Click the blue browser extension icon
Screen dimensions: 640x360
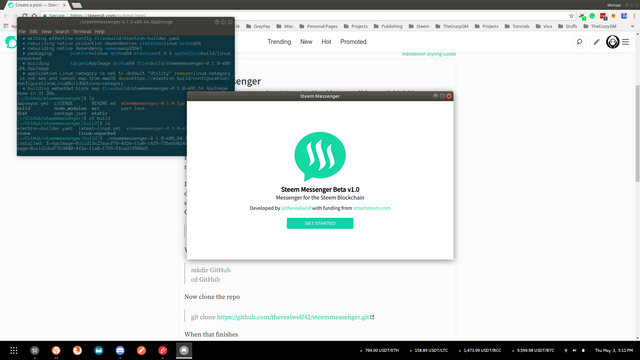(624, 16)
